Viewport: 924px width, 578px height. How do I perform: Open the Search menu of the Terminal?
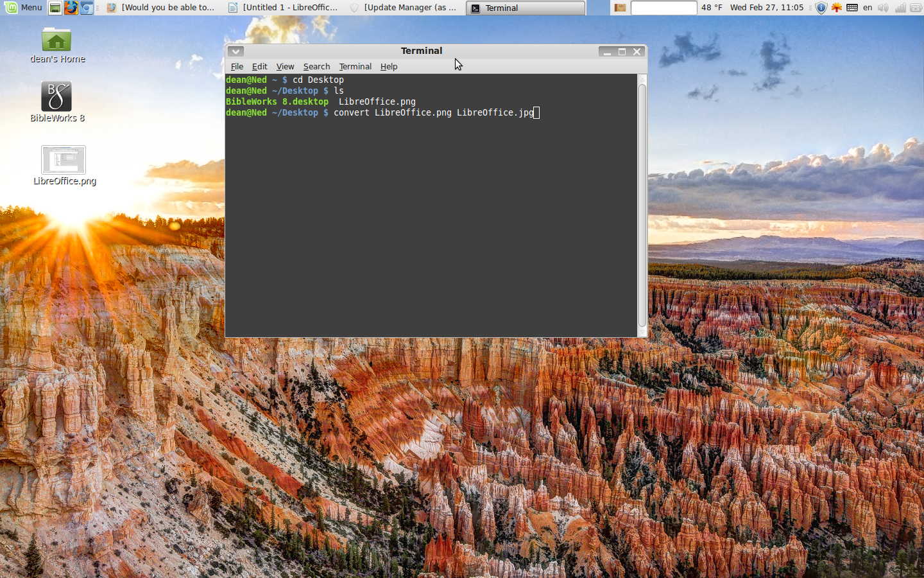[316, 66]
